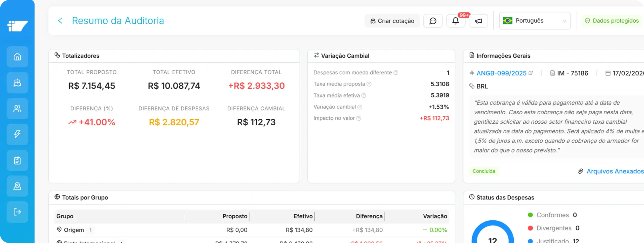Click the megaphone announcements icon

click(x=478, y=21)
